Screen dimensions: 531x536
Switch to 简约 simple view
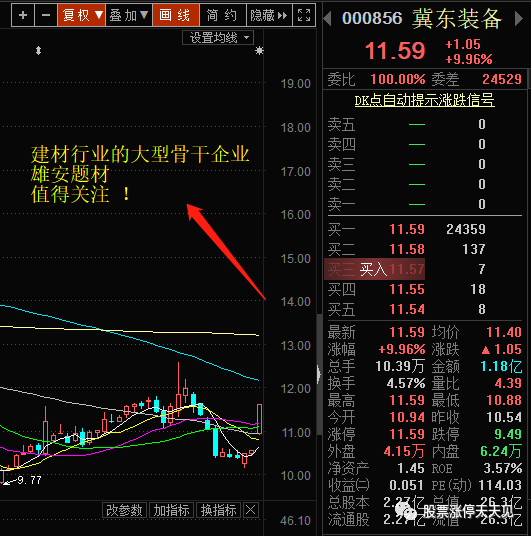[222, 15]
